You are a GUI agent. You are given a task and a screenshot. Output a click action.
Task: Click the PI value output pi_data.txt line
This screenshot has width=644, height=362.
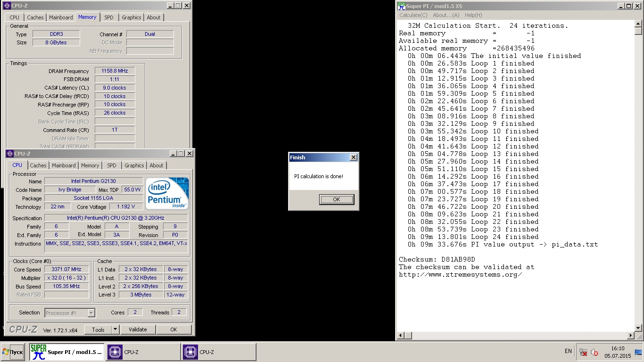(503, 244)
